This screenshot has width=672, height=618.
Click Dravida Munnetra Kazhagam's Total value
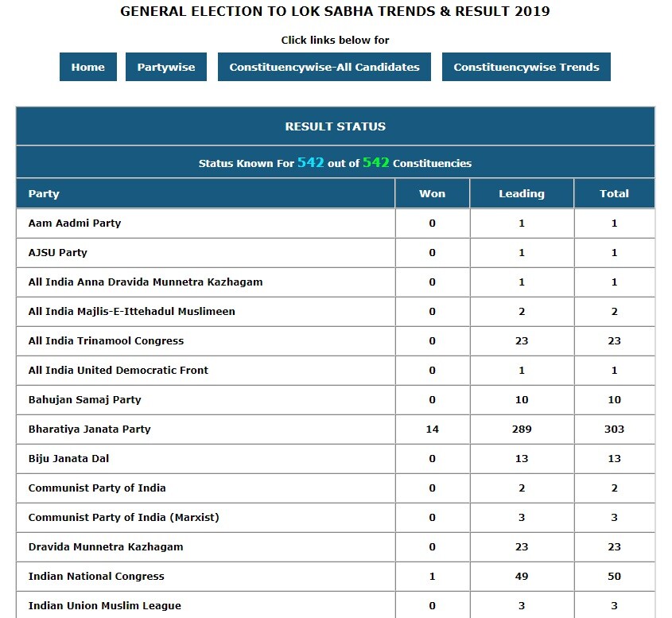pyautogui.click(x=614, y=547)
